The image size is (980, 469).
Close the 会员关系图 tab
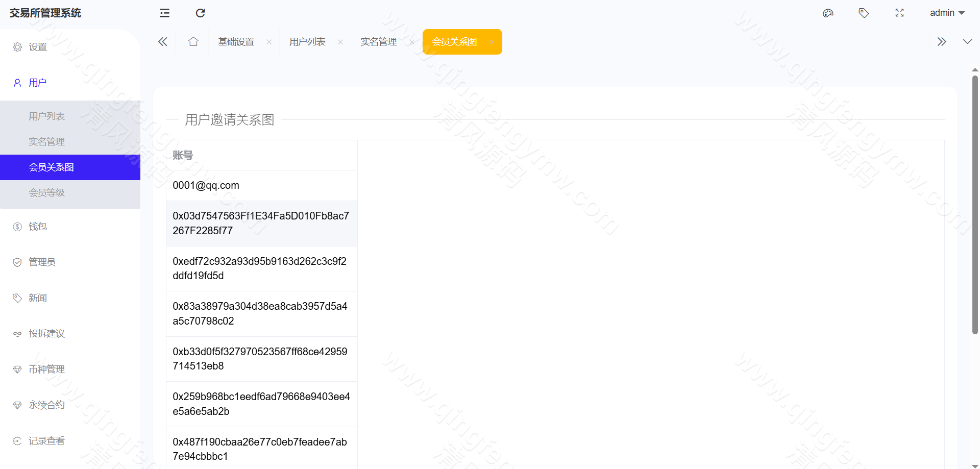pos(492,41)
